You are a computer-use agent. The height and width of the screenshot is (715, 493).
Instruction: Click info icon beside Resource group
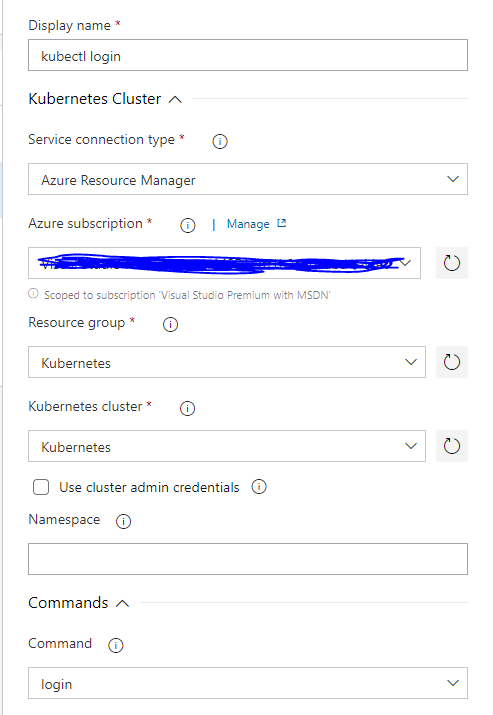(x=170, y=325)
